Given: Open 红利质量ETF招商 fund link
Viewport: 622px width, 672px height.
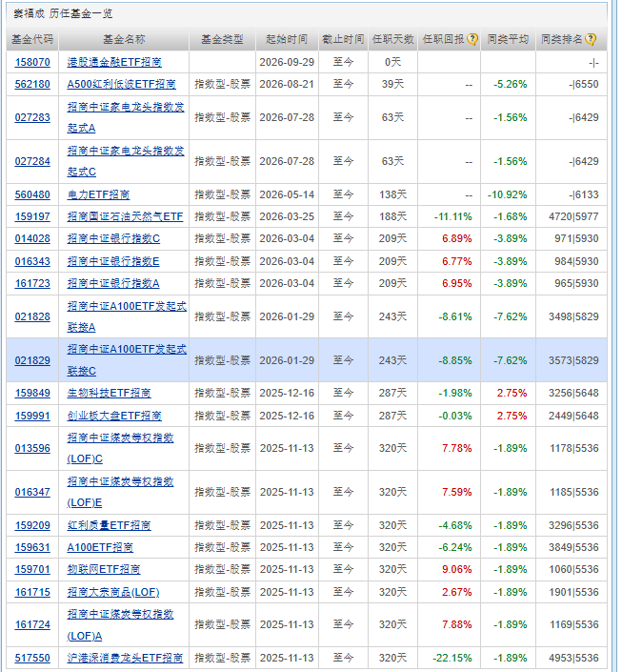Looking at the screenshot, I should click(x=109, y=525).
